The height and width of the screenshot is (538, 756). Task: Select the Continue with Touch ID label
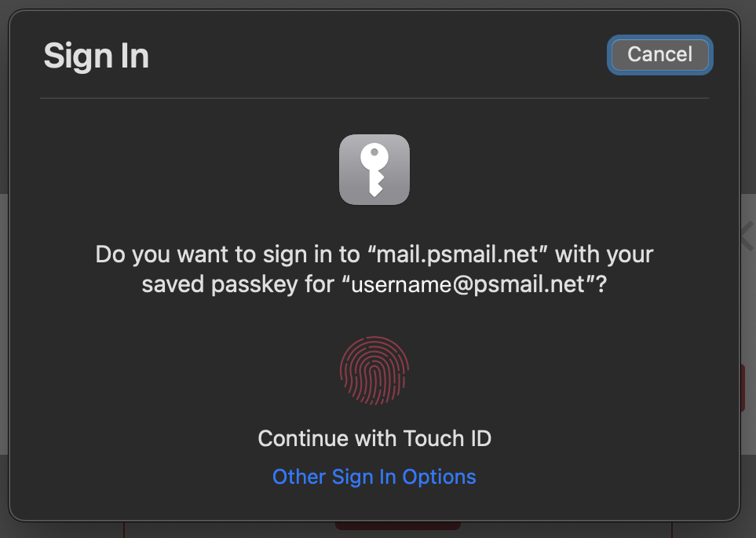[x=374, y=438]
